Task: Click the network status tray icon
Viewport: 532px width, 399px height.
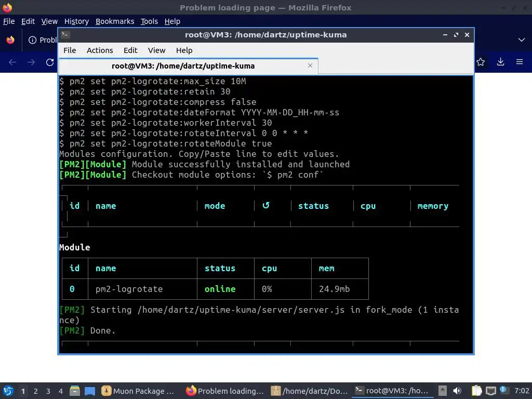Action: 490,391
